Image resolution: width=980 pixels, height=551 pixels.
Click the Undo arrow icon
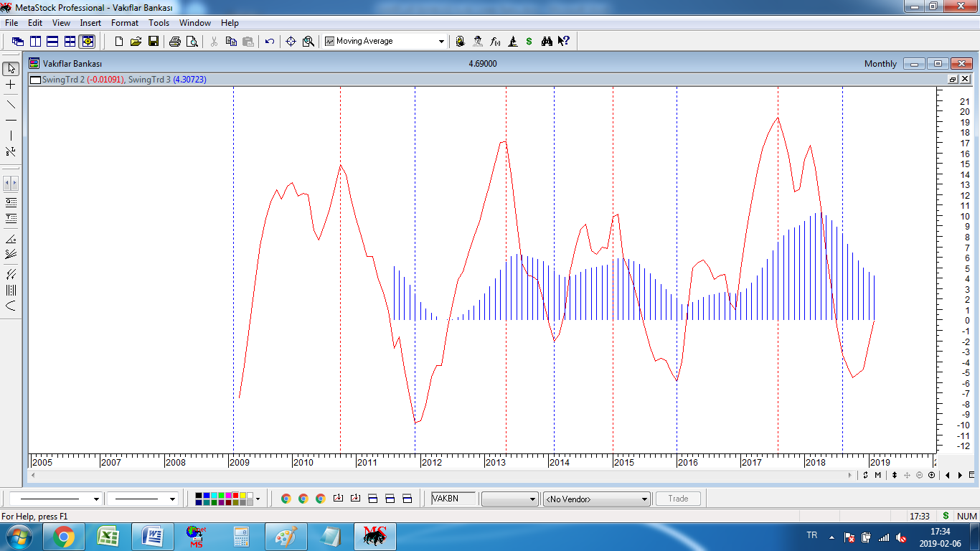[x=270, y=42]
